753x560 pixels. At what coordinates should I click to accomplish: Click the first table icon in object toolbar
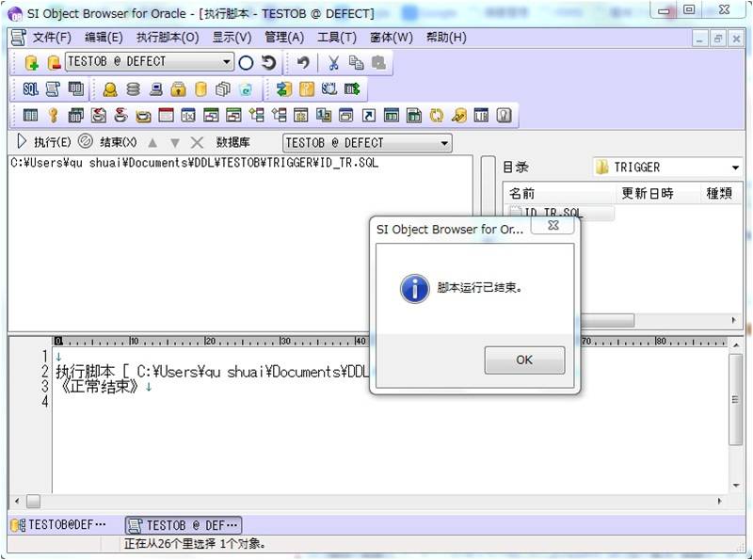[x=31, y=115]
